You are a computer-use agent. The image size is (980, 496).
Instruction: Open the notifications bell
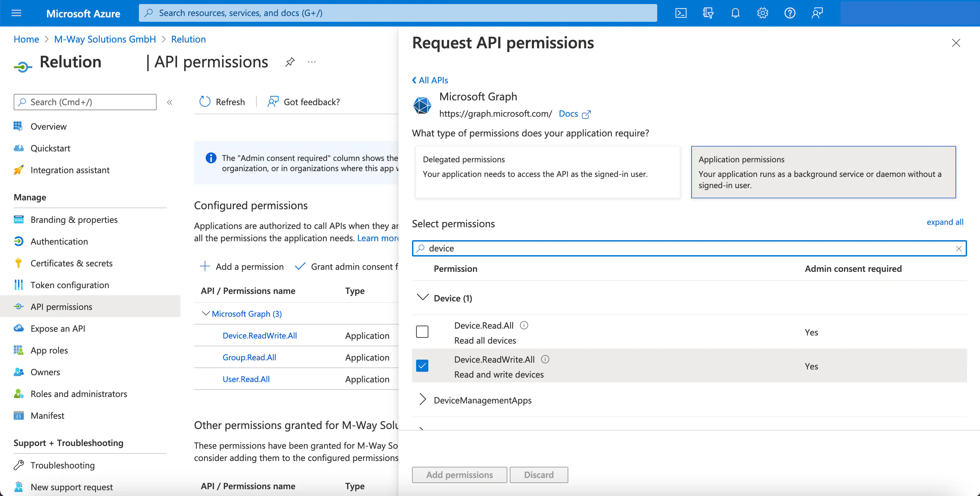(736, 13)
